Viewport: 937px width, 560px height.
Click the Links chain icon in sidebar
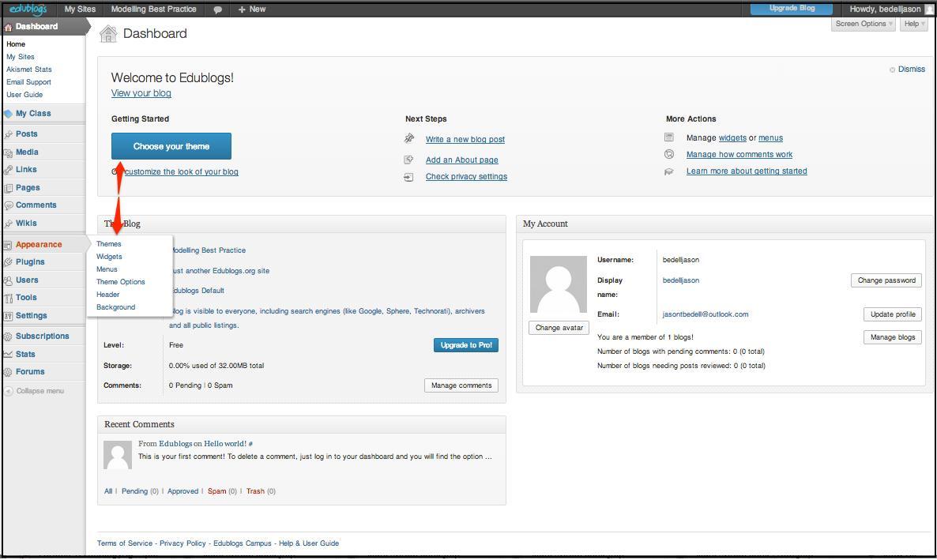[9, 171]
